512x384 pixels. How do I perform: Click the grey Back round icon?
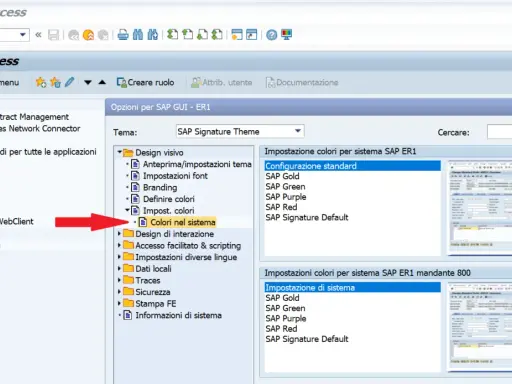(x=73, y=35)
